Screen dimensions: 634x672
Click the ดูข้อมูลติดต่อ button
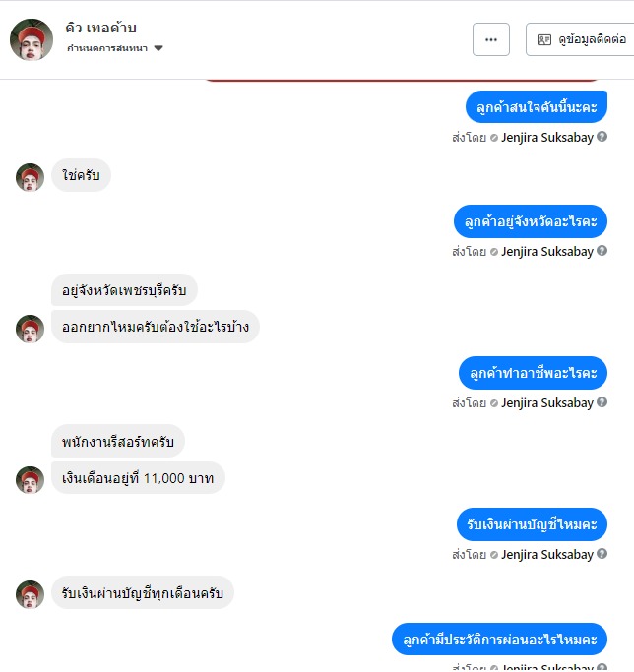(x=580, y=39)
